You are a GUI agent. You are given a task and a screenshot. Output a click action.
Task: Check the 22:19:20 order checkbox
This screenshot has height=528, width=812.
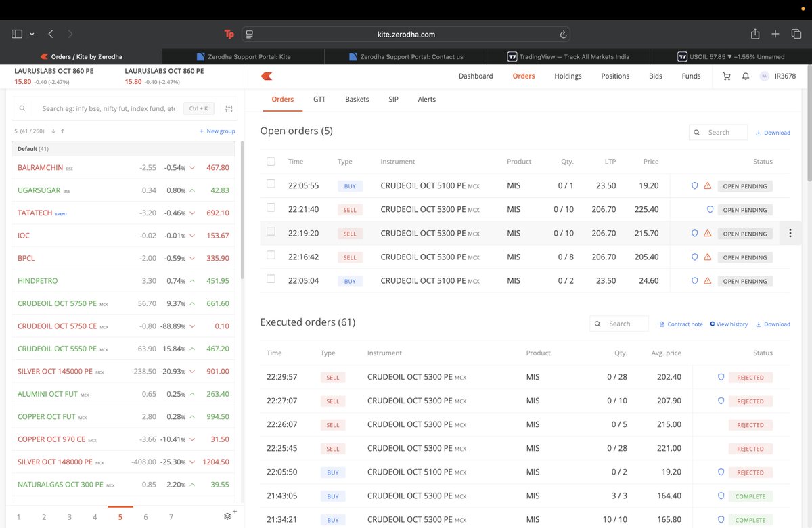(x=271, y=232)
